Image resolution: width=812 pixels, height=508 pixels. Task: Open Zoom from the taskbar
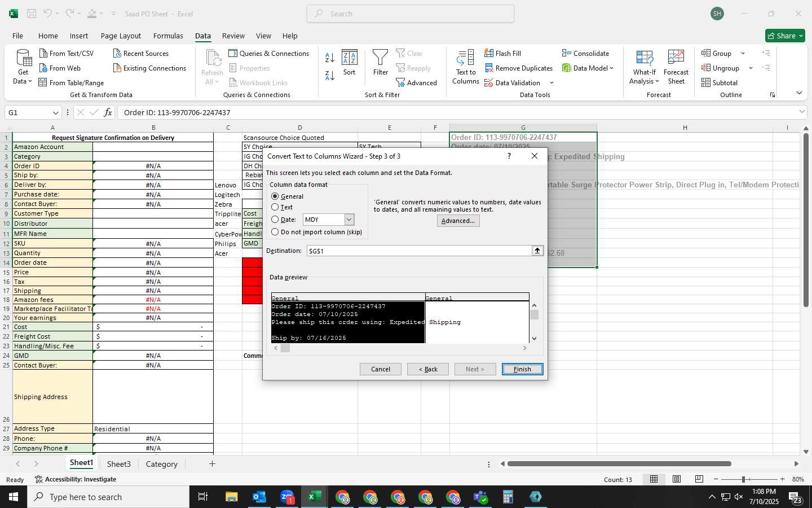pos(286,497)
